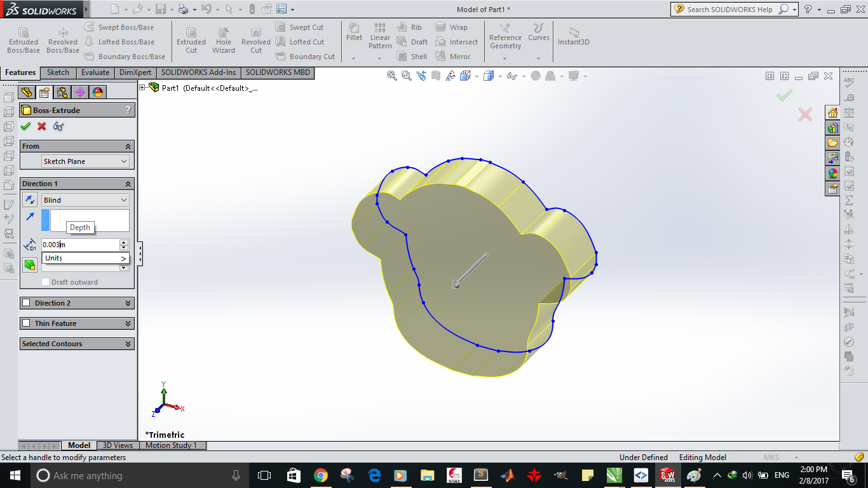868x488 pixels.
Task: Switch to the Evaluate tab
Action: point(95,72)
